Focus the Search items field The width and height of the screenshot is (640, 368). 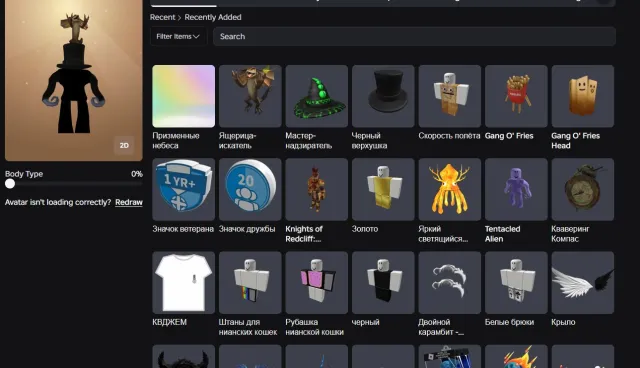coord(414,36)
